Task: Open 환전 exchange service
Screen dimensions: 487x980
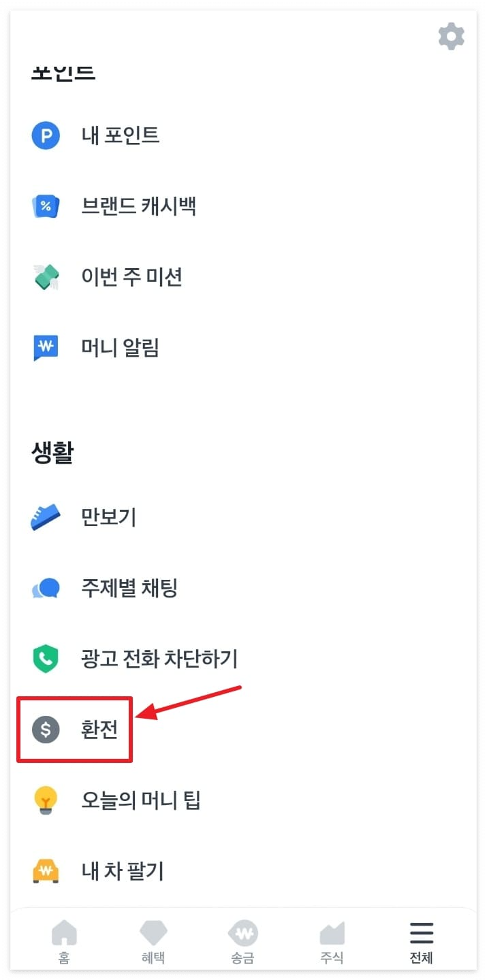Action: tap(101, 730)
